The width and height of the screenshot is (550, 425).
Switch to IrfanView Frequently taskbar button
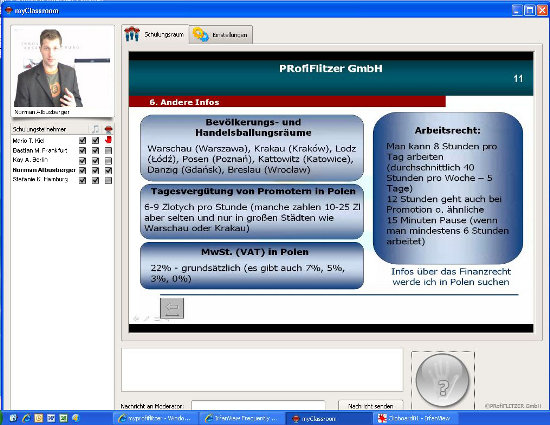pyautogui.click(x=242, y=418)
